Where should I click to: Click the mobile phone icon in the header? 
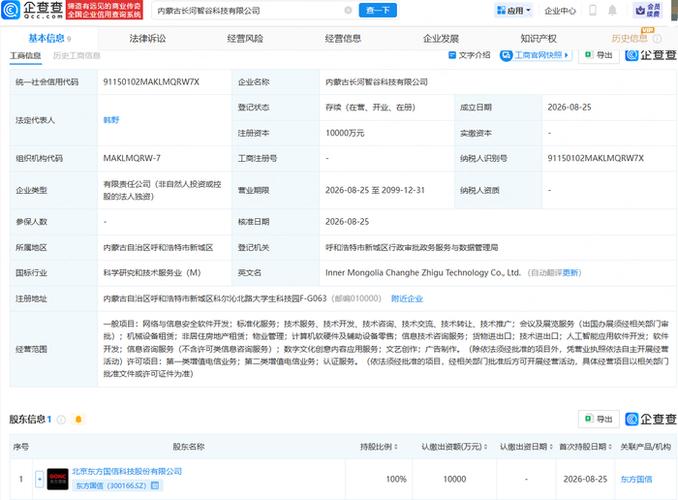[x=593, y=10]
